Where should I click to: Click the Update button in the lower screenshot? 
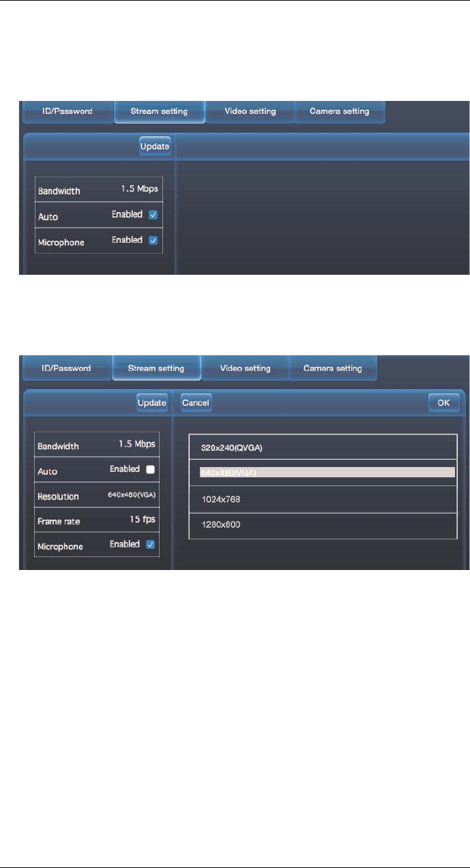click(151, 403)
